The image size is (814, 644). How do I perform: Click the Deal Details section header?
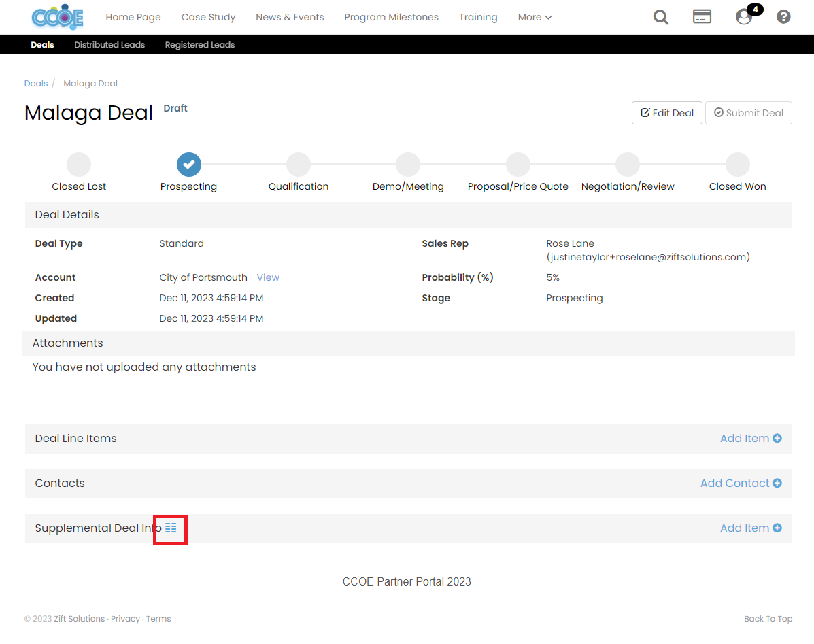(x=409, y=215)
